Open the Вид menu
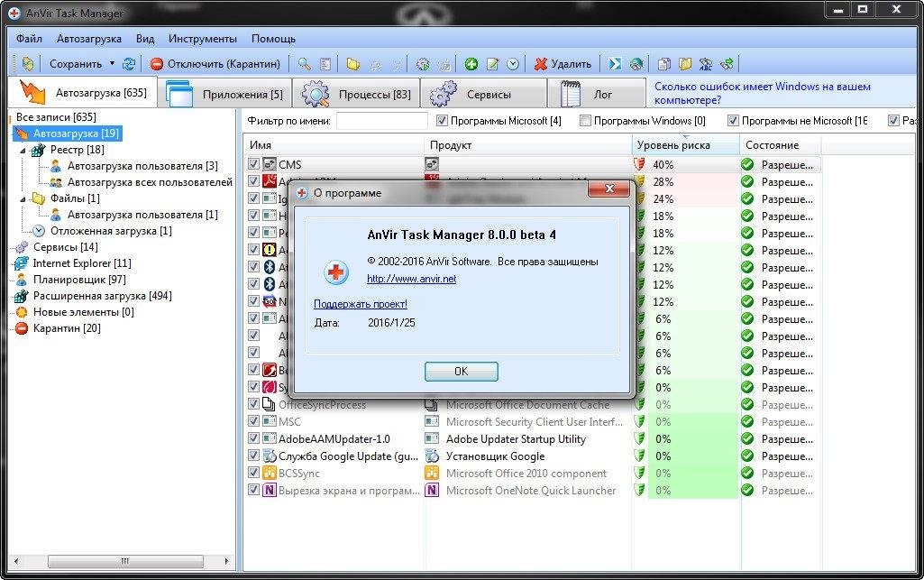This screenshot has width=924, height=580. [145, 39]
